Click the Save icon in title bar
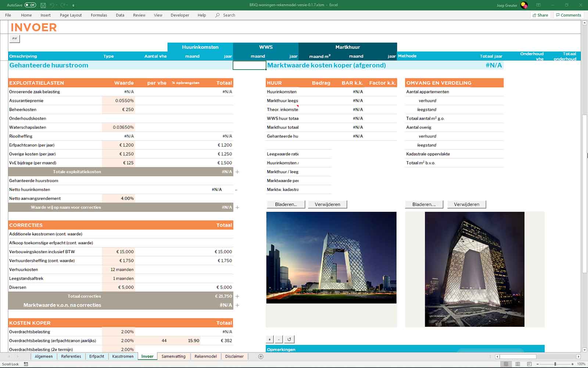Image resolution: width=588 pixels, height=368 pixels. click(x=43, y=5)
